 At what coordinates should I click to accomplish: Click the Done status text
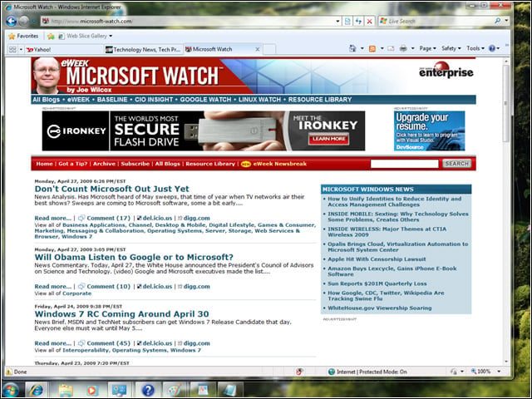[20, 372]
